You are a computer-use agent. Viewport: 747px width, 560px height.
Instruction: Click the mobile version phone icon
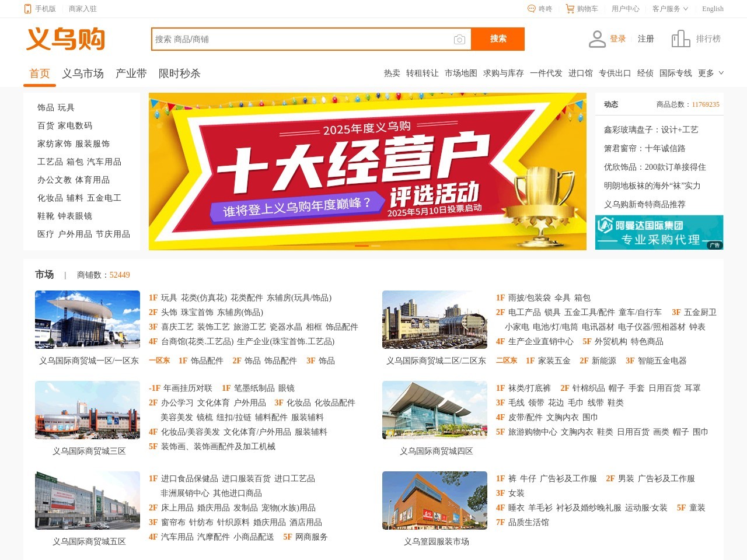click(27, 9)
